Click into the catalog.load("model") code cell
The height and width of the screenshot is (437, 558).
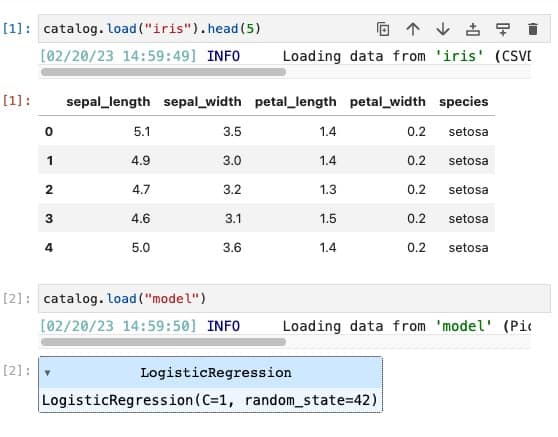[294, 298]
